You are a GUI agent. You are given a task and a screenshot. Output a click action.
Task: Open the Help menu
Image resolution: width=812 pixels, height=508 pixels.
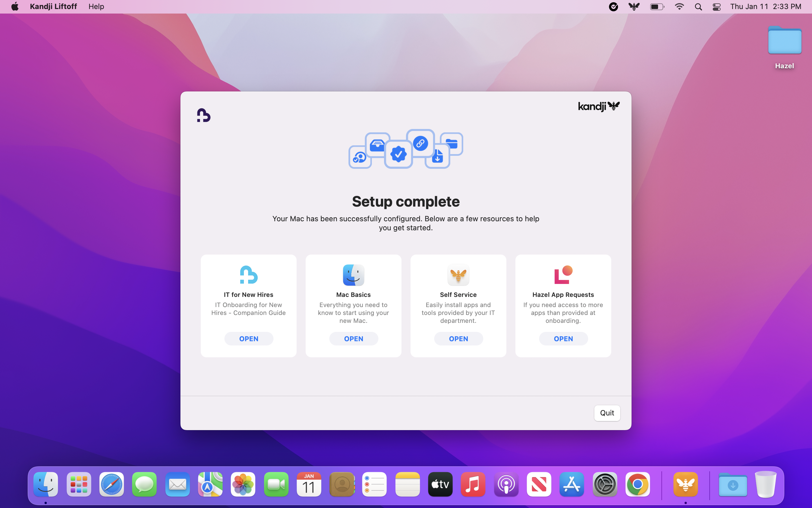(96, 7)
